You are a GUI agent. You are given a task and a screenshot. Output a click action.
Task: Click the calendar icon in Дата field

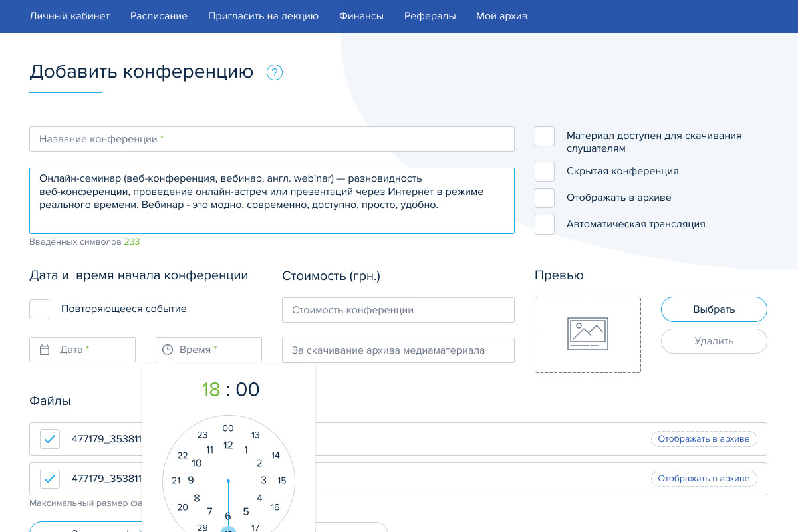(x=45, y=350)
